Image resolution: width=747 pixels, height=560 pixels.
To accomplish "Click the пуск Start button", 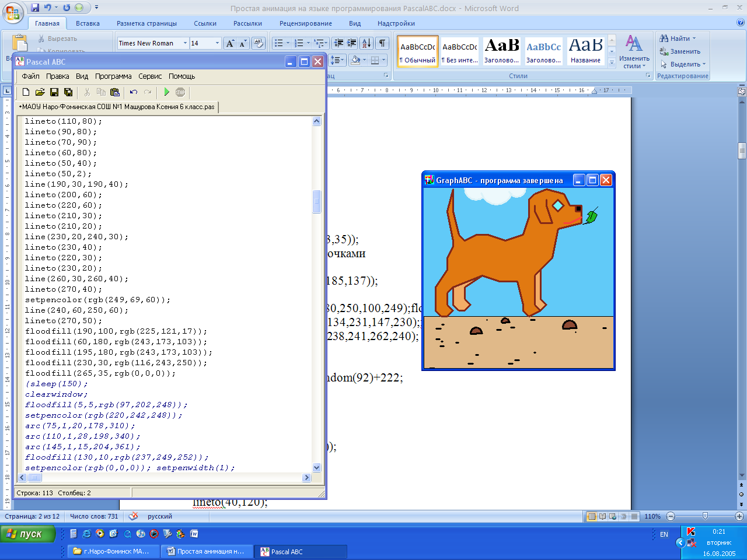I will 27,534.
